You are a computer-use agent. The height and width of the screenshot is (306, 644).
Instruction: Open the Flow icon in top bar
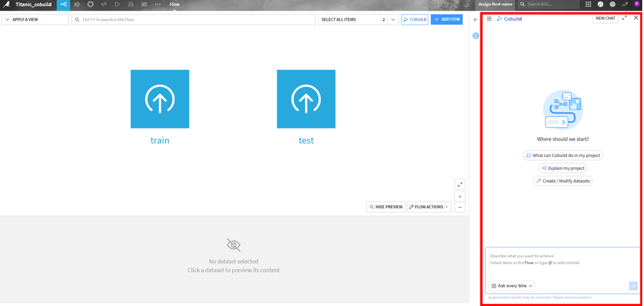point(63,5)
